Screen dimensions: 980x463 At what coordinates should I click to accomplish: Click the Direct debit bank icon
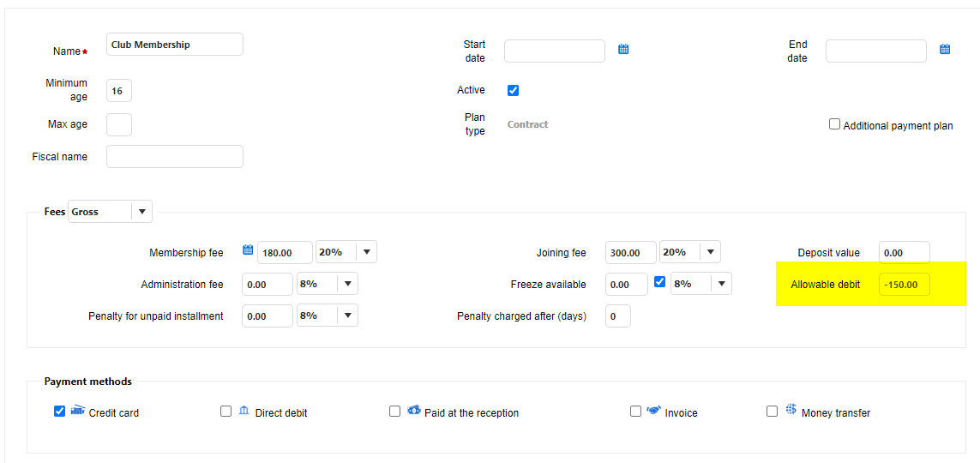(x=244, y=411)
